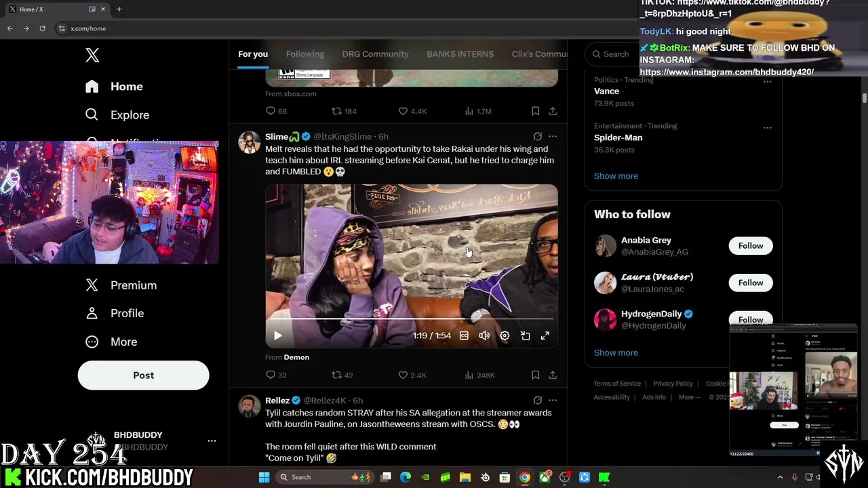
Task: Switch to the BANKS INTERNS tab
Action: 460,54
